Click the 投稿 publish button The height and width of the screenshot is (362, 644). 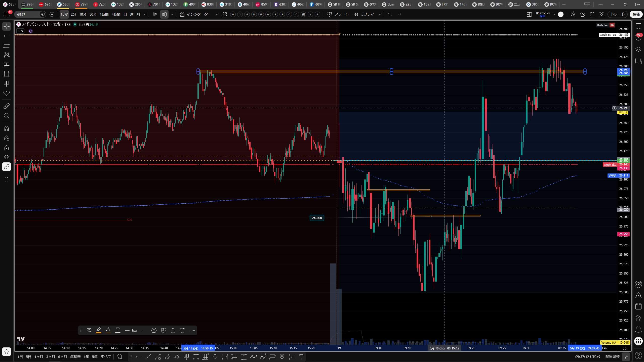click(636, 14)
